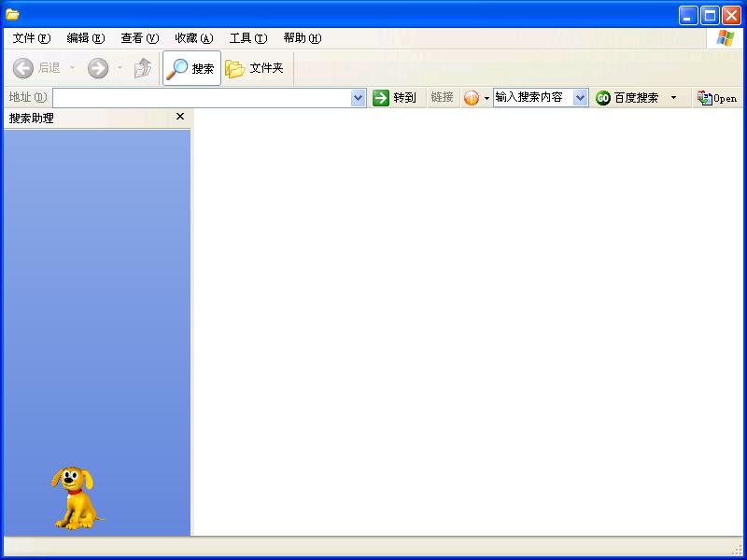This screenshot has width=747, height=560.
Task: Open the 查看(V) menu
Action: click(139, 38)
